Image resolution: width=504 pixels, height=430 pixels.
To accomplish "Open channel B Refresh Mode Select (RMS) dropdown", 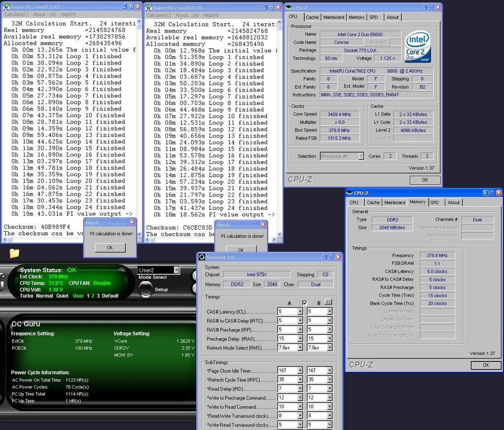I will [329, 347].
